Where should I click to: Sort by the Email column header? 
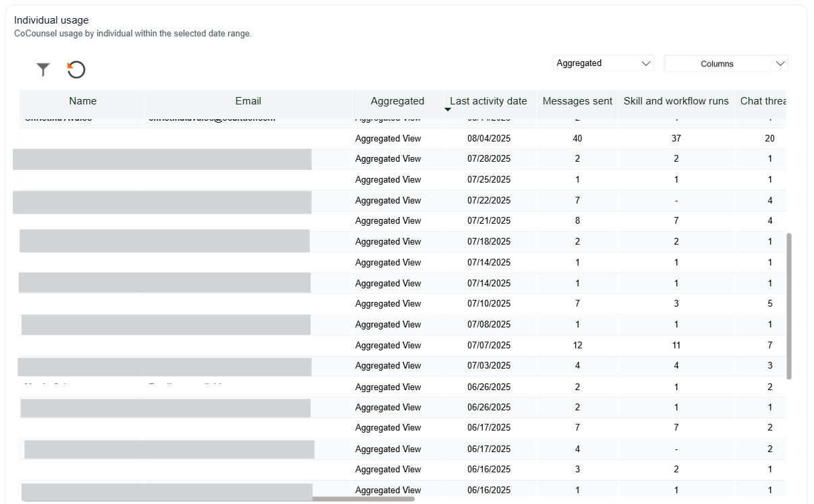tap(248, 101)
